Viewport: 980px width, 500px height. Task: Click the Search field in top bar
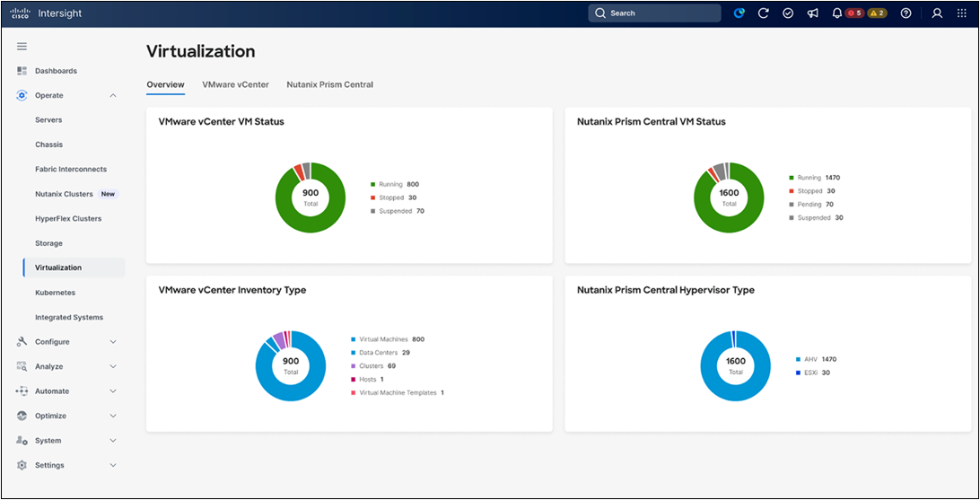(x=654, y=13)
